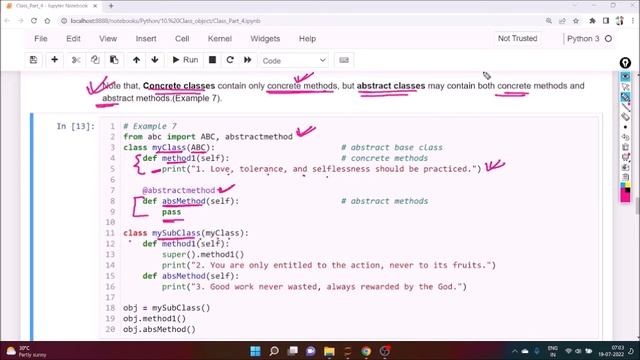Open the browser profile avatar

coord(620,21)
